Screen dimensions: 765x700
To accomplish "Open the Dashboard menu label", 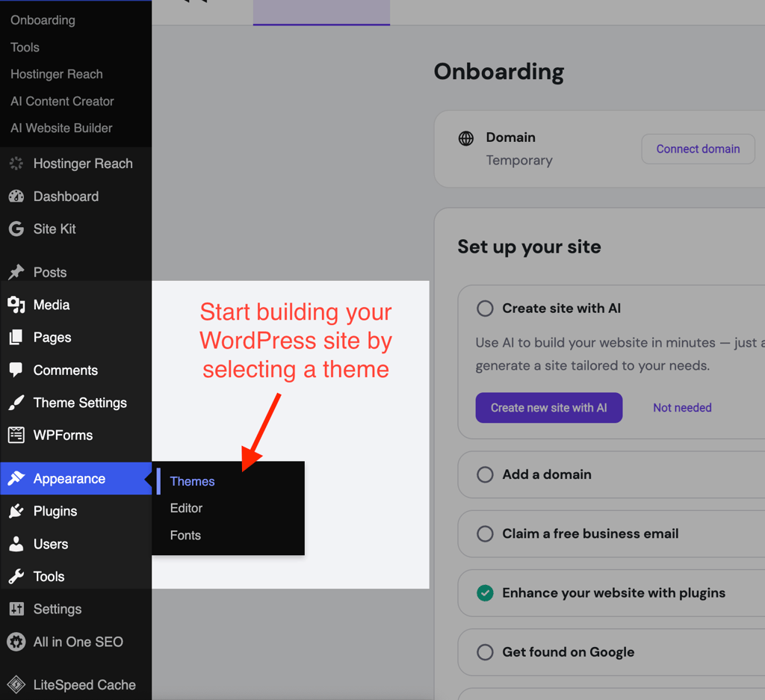I will click(66, 196).
